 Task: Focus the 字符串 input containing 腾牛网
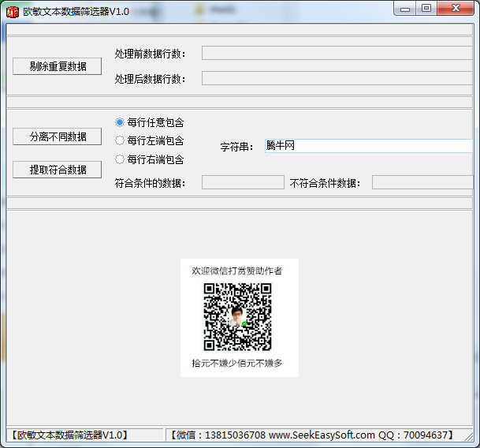point(369,146)
